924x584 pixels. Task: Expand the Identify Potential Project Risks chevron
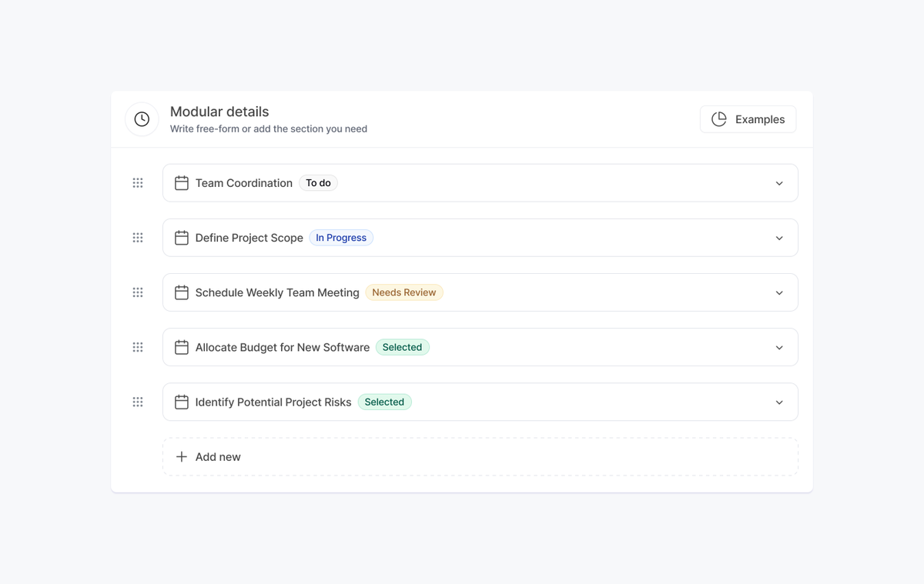779,402
